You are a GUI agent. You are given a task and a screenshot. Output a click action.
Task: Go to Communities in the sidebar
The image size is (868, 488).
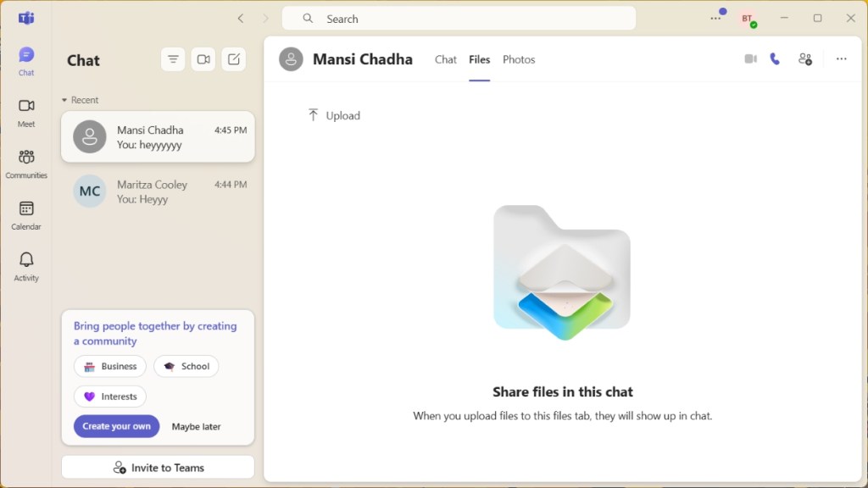26,164
